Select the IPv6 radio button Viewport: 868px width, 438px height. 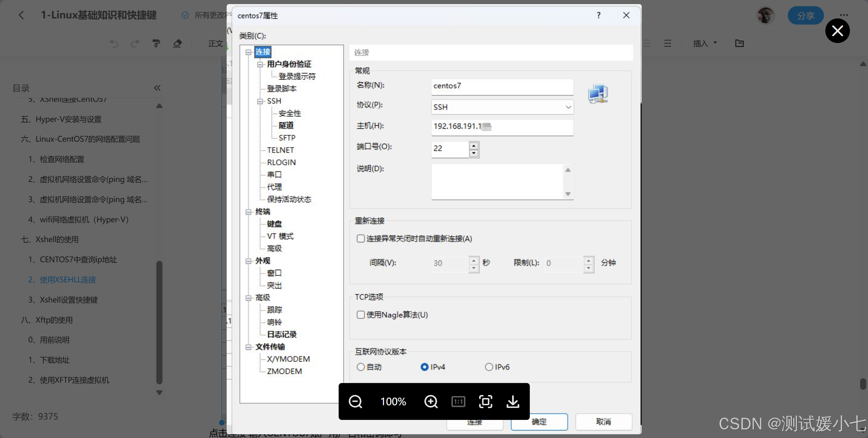pyautogui.click(x=489, y=367)
